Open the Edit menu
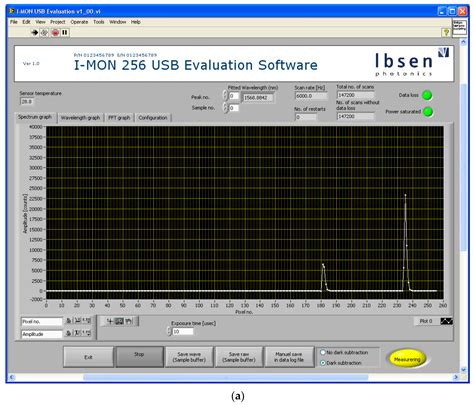 tap(26, 22)
